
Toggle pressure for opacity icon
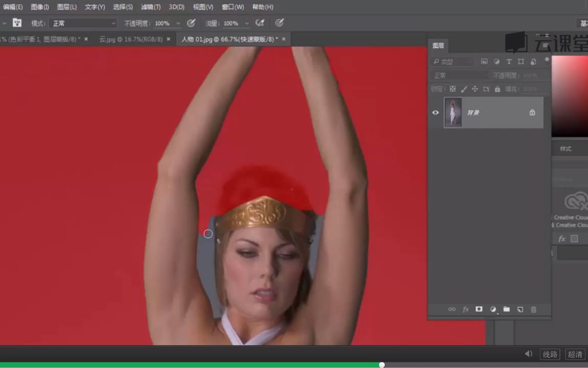pyautogui.click(x=191, y=23)
